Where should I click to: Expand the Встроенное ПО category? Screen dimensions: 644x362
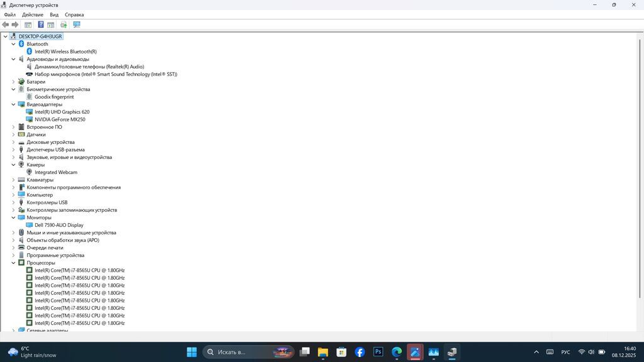click(x=13, y=127)
